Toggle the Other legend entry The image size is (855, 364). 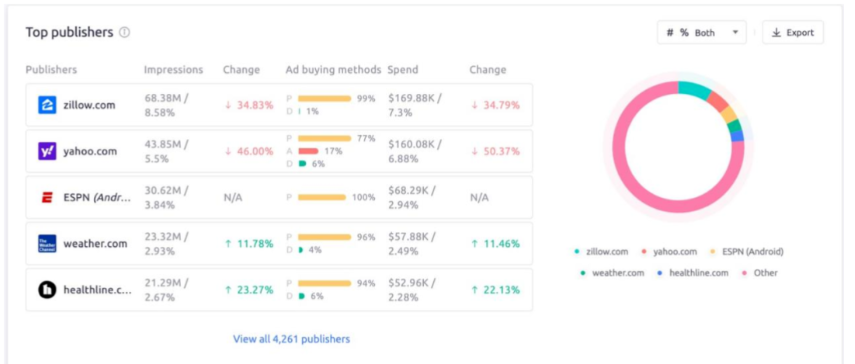click(x=759, y=273)
